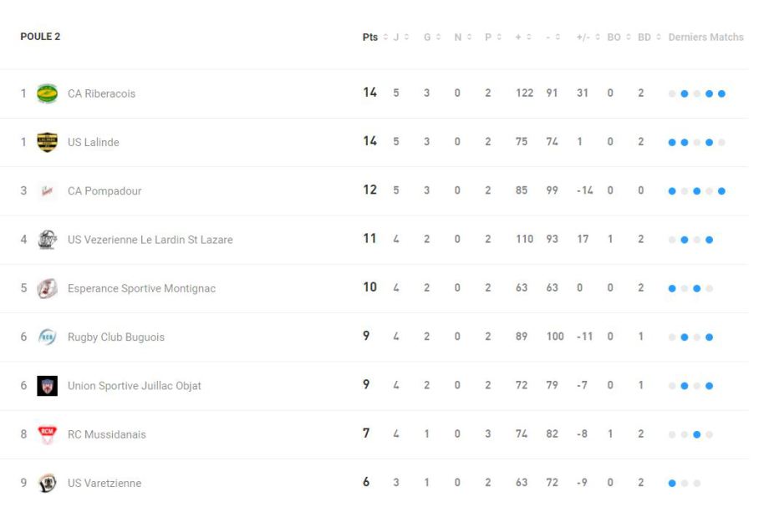This screenshot has width=769, height=532.
Task: Click the CA Pompadour club logo
Action: tap(47, 191)
